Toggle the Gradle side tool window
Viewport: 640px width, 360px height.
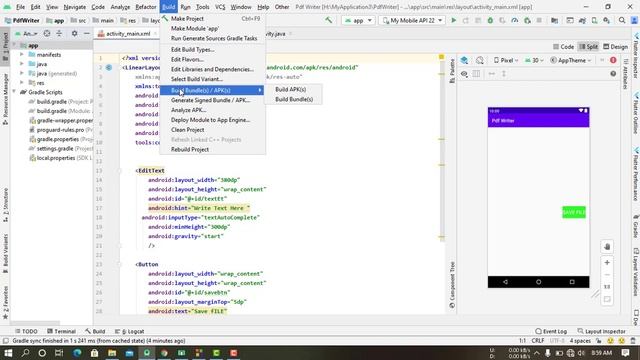[636, 227]
